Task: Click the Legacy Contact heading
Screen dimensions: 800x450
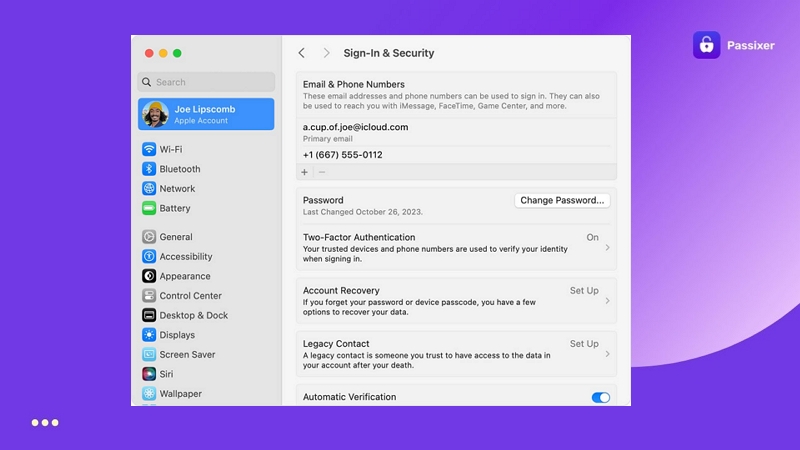Action: click(x=336, y=344)
